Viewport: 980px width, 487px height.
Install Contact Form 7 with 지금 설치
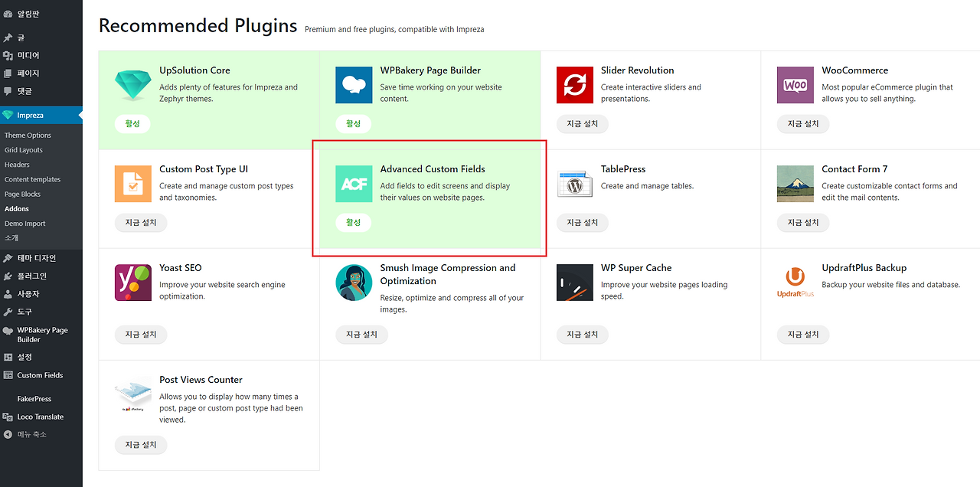click(x=803, y=222)
